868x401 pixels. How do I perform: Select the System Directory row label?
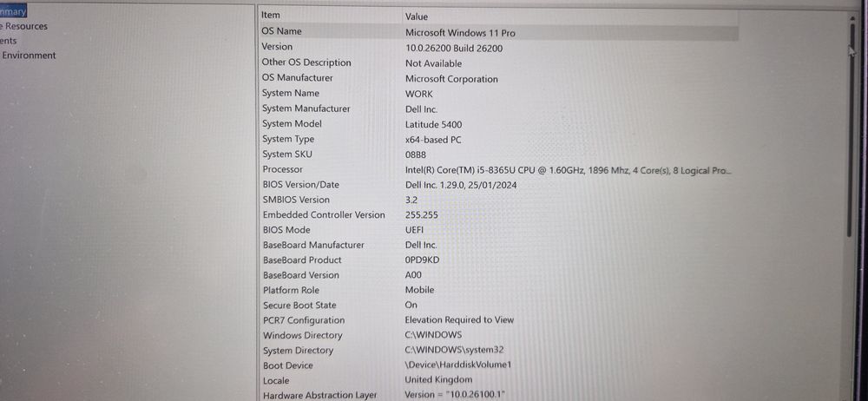point(299,350)
